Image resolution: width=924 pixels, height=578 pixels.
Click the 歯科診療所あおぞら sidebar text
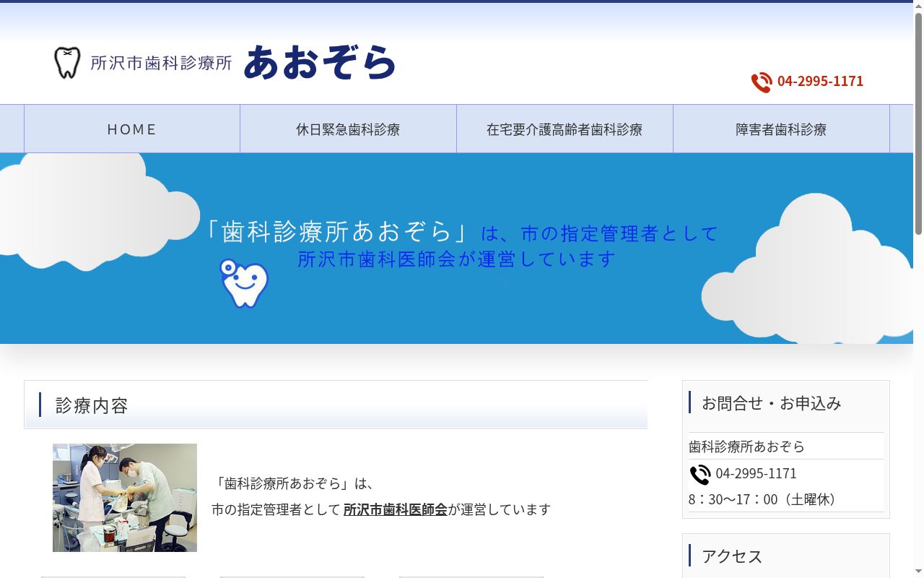pos(746,447)
